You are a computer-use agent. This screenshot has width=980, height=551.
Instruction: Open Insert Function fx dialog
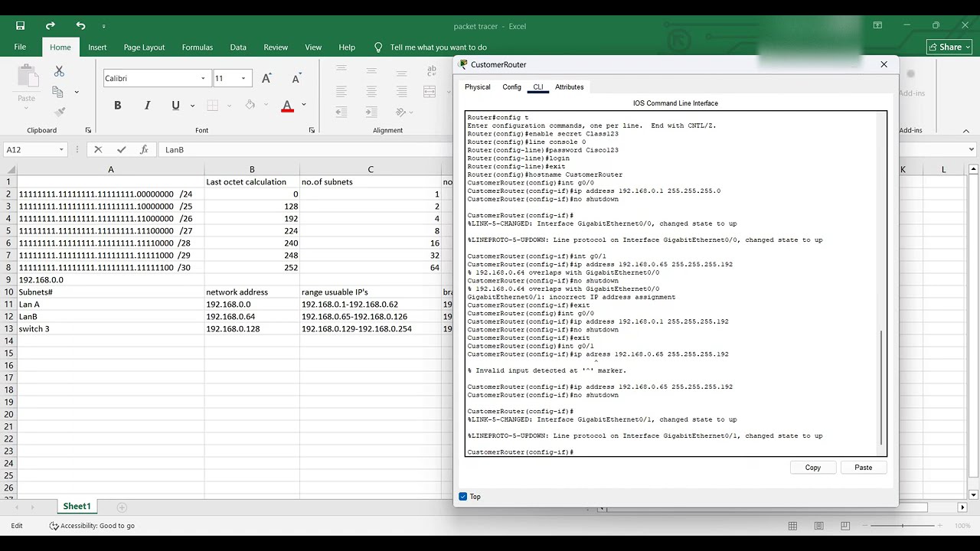[144, 150]
